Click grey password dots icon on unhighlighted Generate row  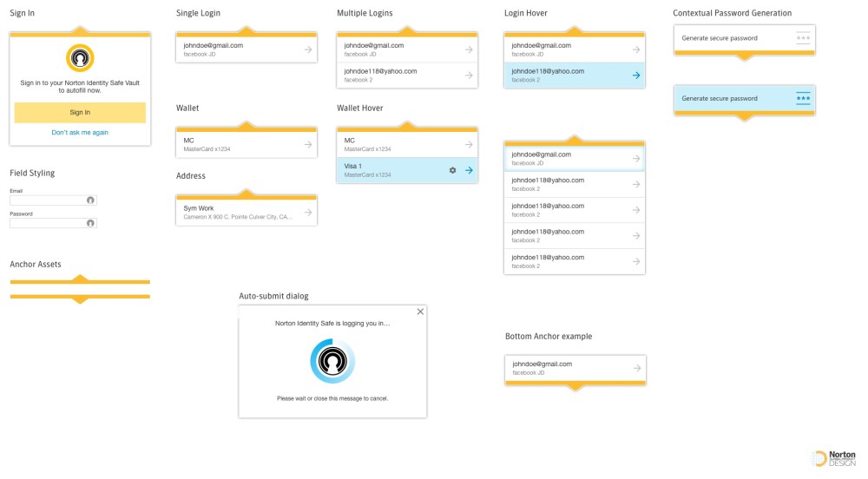tap(803, 38)
